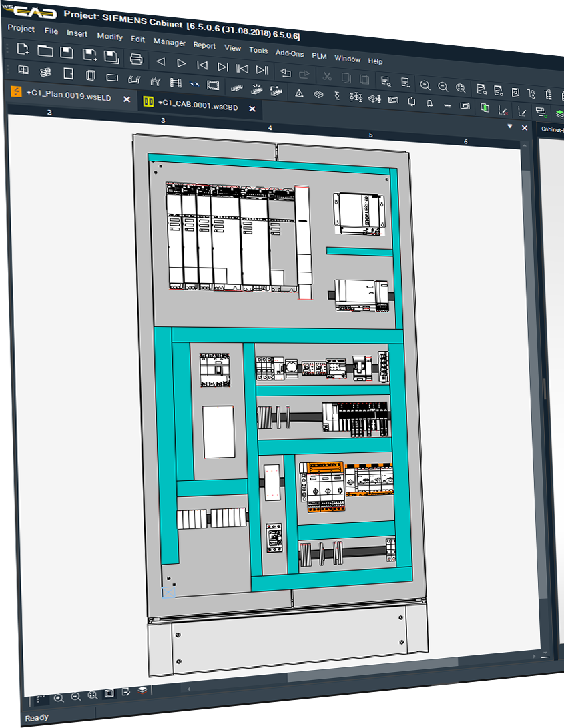Image resolution: width=564 pixels, height=728 pixels.
Task: Switch to the +C1_Plan.0019.wsELD tab
Action: [x=69, y=95]
